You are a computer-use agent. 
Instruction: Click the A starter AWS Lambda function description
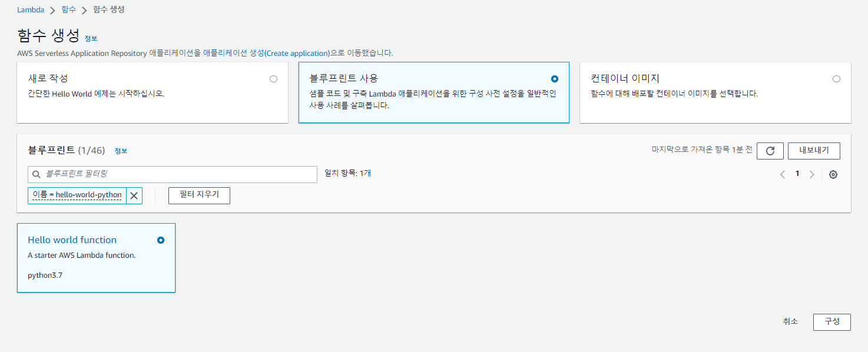coord(82,255)
